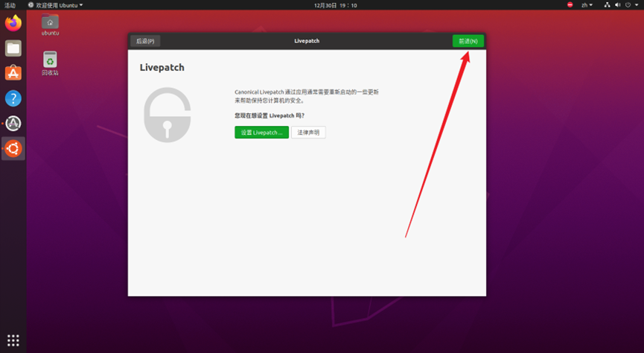Image resolution: width=644 pixels, height=353 pixels.
Task: Click the Canonical Livepatch description text
Action: 307,96
